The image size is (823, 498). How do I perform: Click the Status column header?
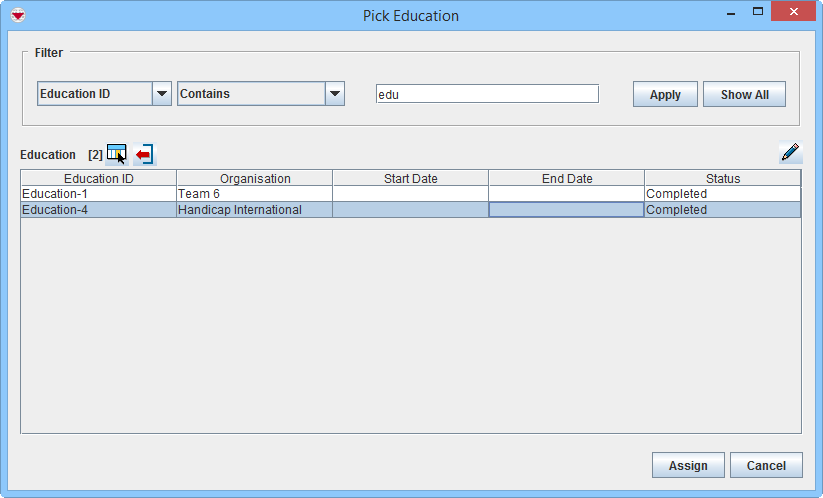(x=722, y=179)
